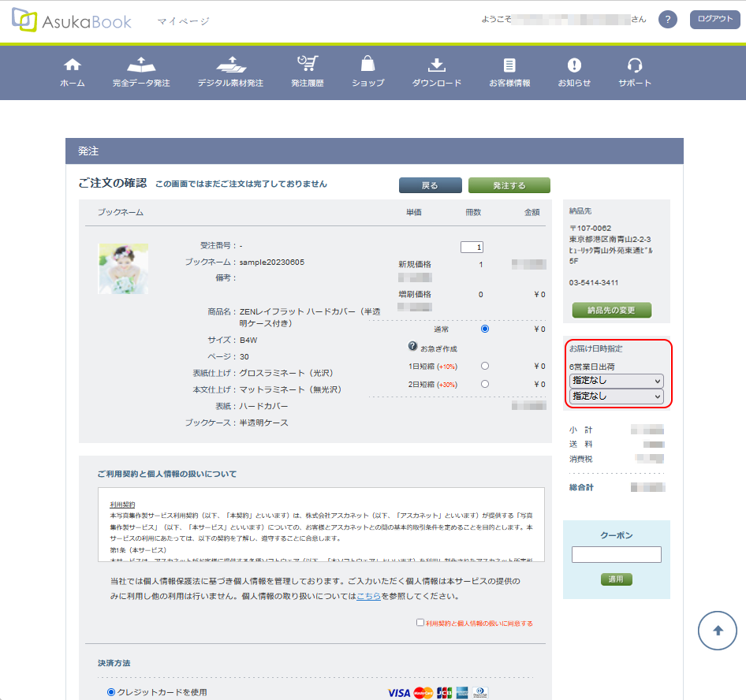Select the 通常 production radio button
The image size is (746, 700).
pyautogui.click(x=484, y=329)
